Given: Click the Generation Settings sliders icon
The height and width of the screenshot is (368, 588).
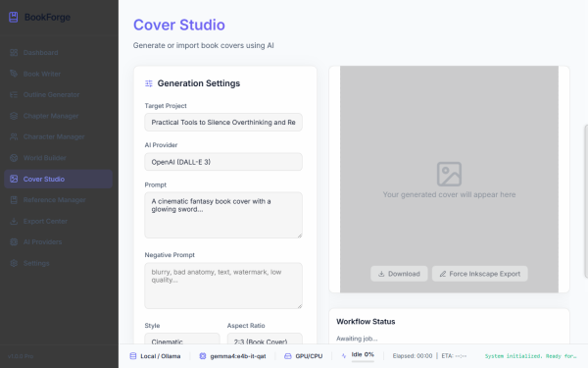Looking at the screenshot, I should click(x=149, y=83).
